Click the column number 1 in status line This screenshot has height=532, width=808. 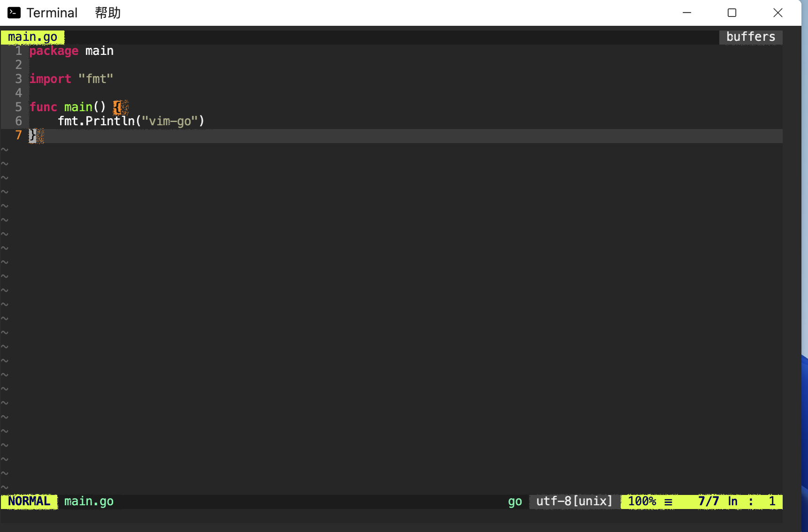pyautogui.click(x=772, y=502)
